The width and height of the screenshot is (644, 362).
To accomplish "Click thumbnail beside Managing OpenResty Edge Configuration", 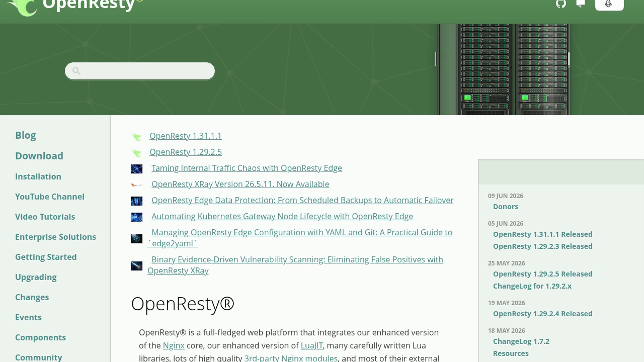I will [x=137, y=238].
